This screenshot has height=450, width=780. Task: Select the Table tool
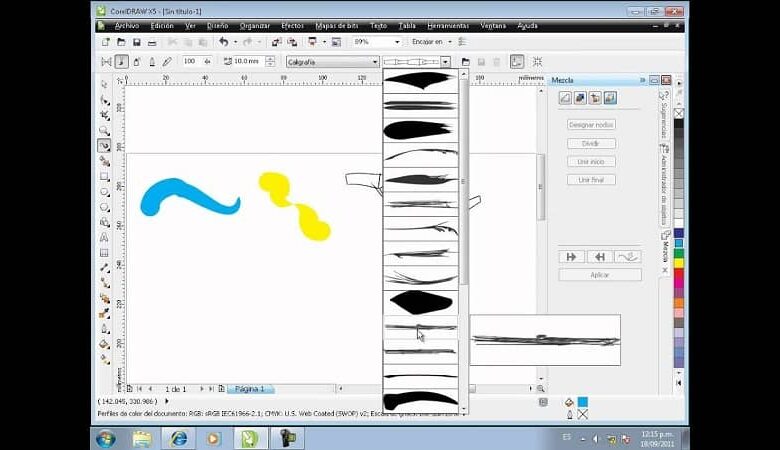point(104,253)
